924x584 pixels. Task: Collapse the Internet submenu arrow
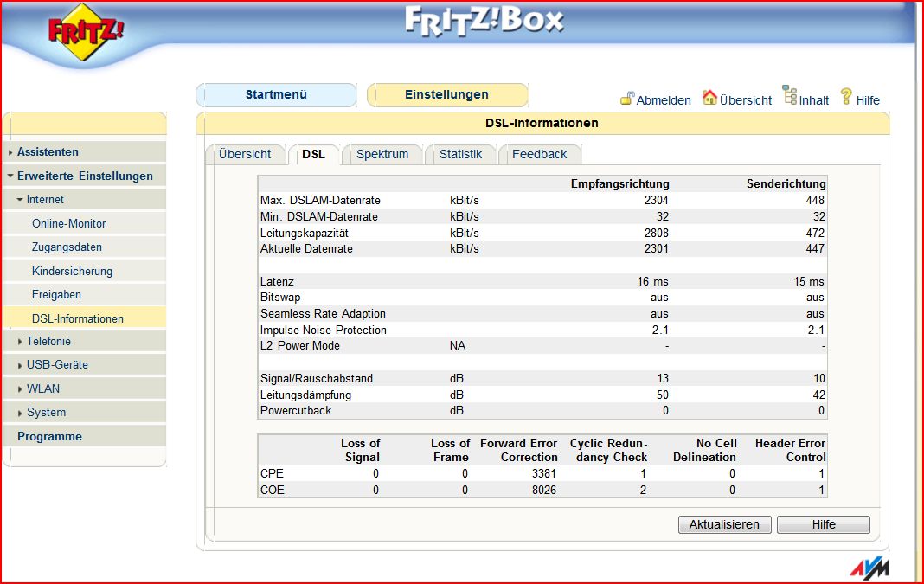pyautogui.click(x=20, y=200)
